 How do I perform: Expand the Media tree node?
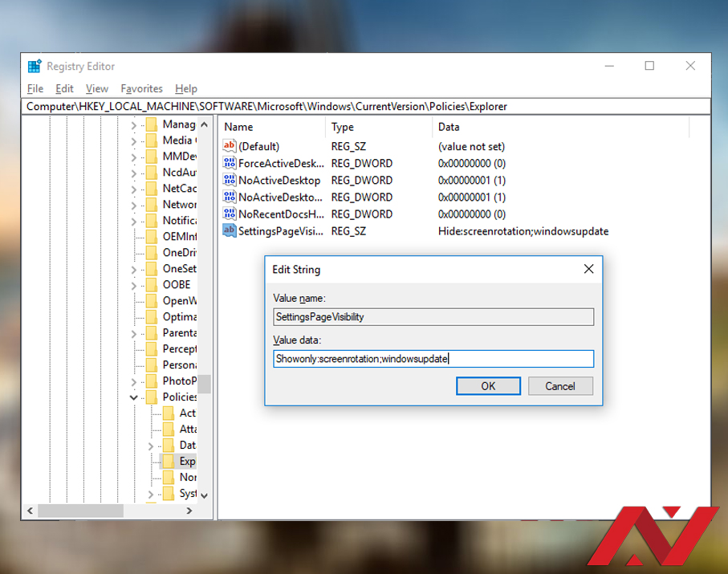pos(134,141)
